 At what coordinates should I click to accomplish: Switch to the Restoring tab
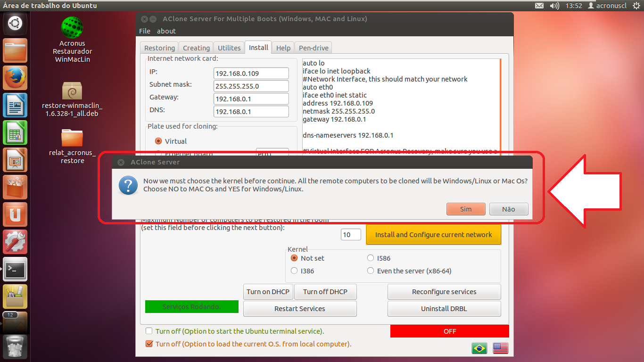[x=159, y=48]
